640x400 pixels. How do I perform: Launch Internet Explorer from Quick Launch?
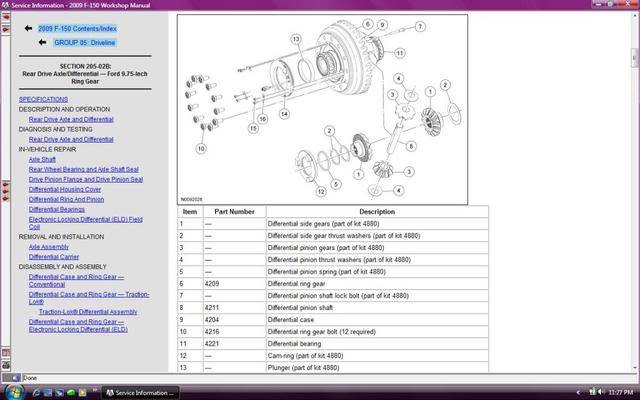pyautogui.click(x=37, y=393)
